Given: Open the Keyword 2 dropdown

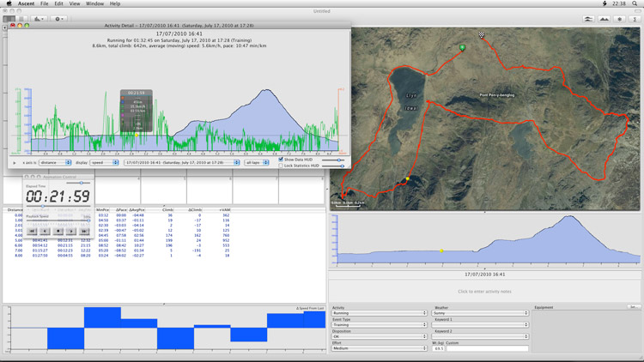Looking at the screenshot, I should click(480, 336).
